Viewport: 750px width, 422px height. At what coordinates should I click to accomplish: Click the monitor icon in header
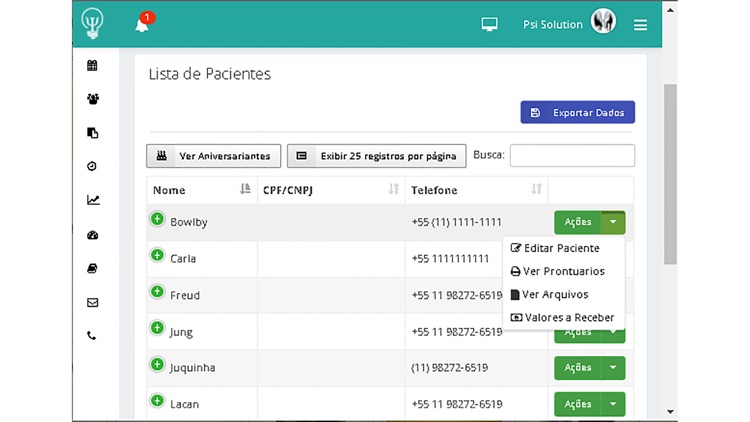click(x=489, y=24)
